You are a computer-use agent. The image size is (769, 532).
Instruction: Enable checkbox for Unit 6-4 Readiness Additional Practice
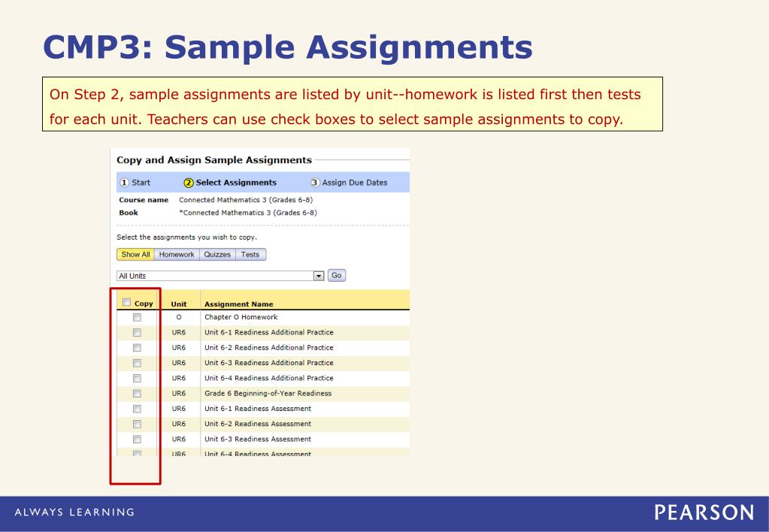(x=138, y=379)
